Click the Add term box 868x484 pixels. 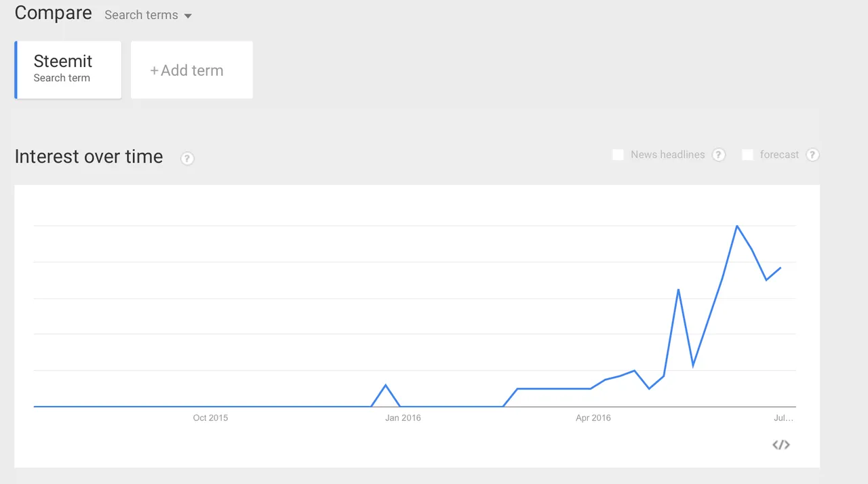click(x=191, y=70)
